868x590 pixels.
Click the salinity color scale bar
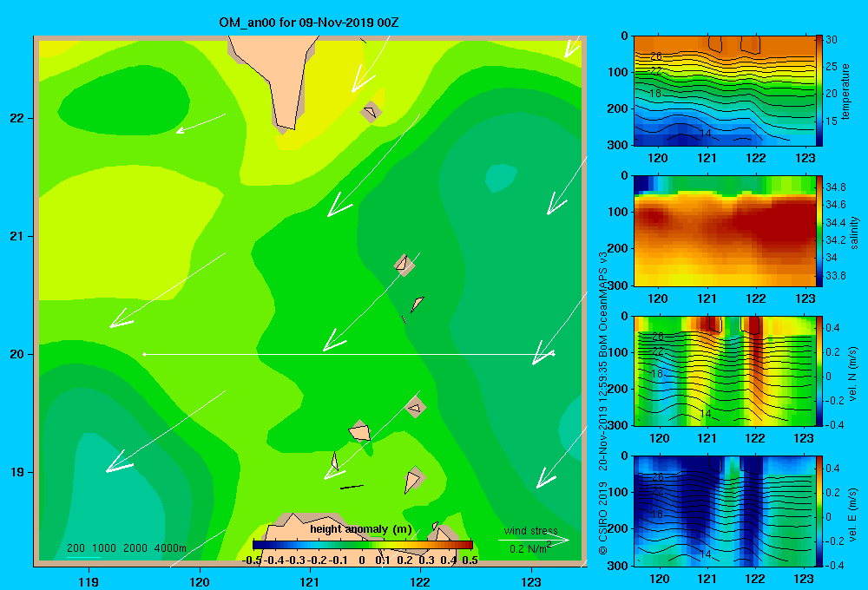[819, 232]
